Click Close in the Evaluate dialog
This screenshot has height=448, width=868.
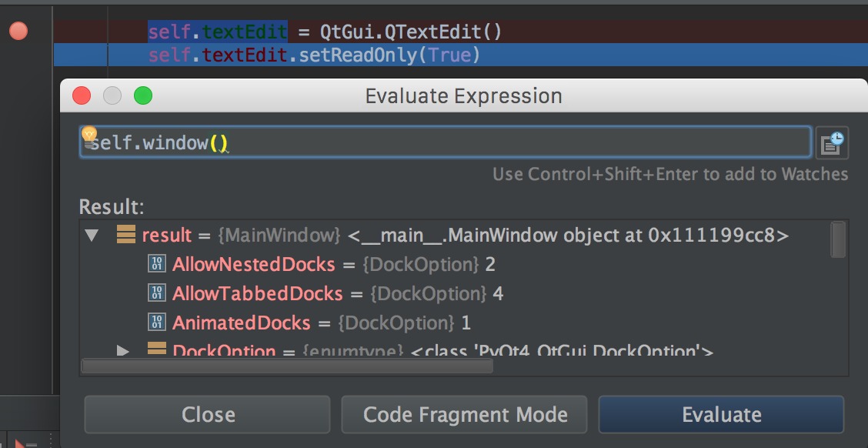[207, 414]
